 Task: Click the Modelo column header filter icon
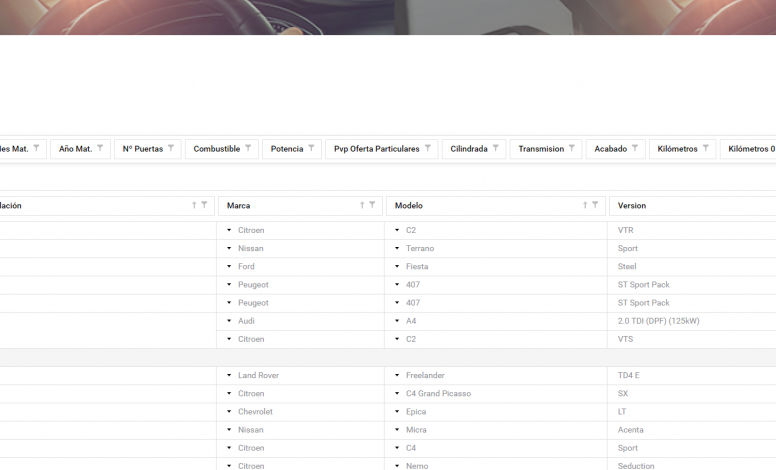tap(595, 205)
